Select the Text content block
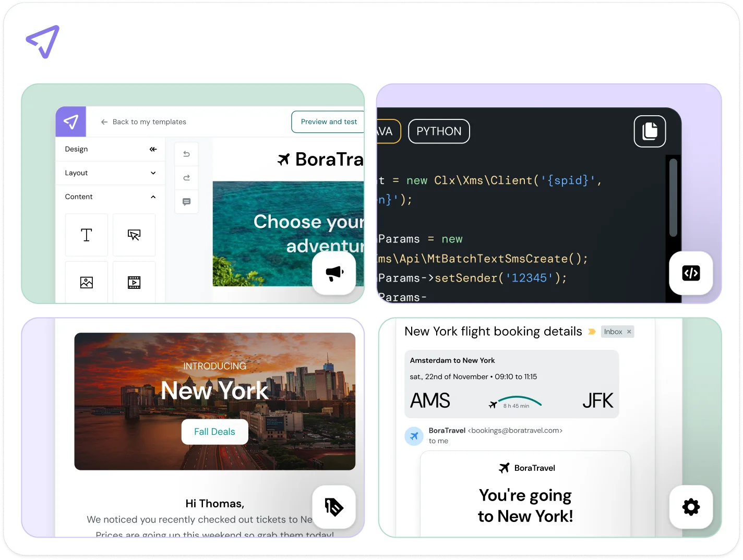The image size is (743, 560). click(x=86, y=235)
